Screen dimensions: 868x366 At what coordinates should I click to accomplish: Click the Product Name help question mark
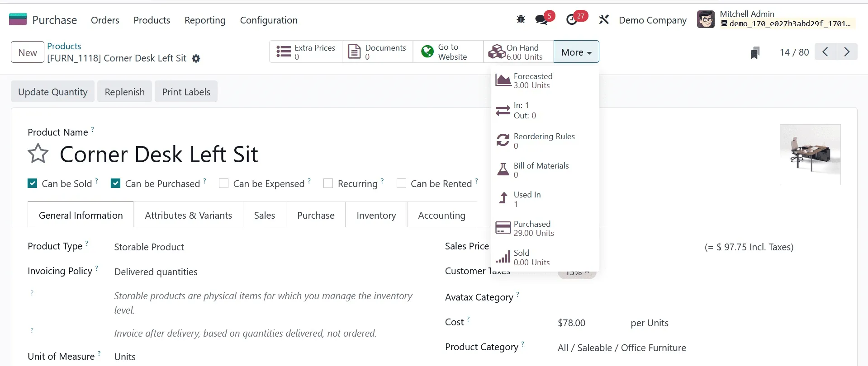pyautogui.click(x=92, y=129)
